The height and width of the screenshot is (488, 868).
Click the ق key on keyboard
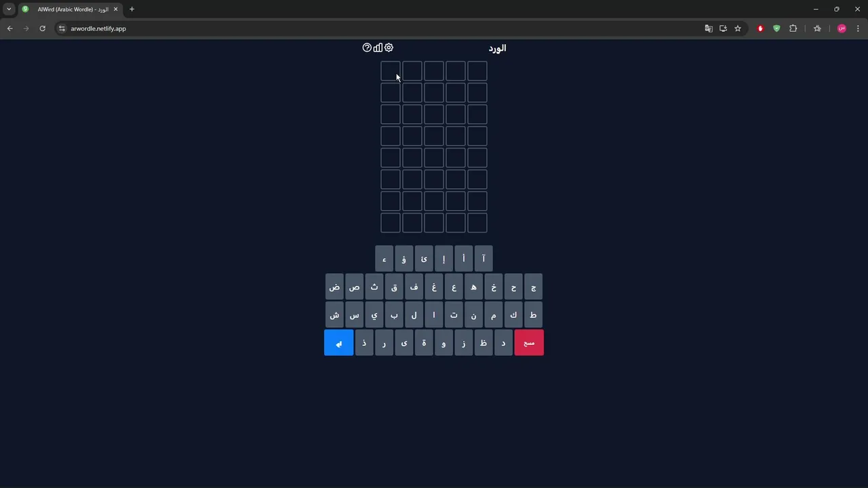[x=394, y=287]
